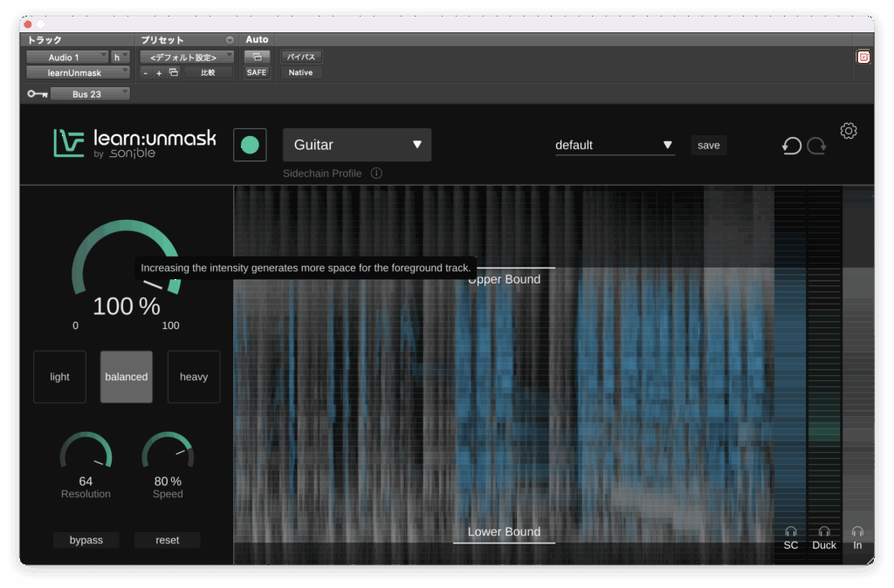Open the Bus 23 key input dropdown
The width and height of the screenshot is (894, 588).
click(90, 94)
